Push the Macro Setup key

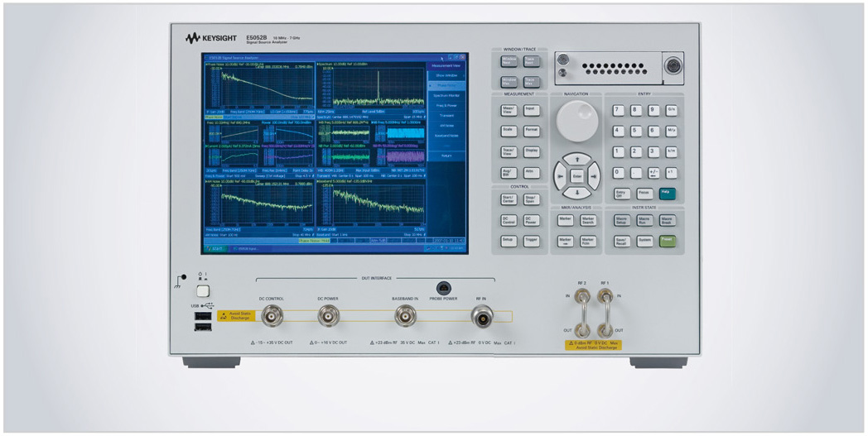tap(622, 220)
